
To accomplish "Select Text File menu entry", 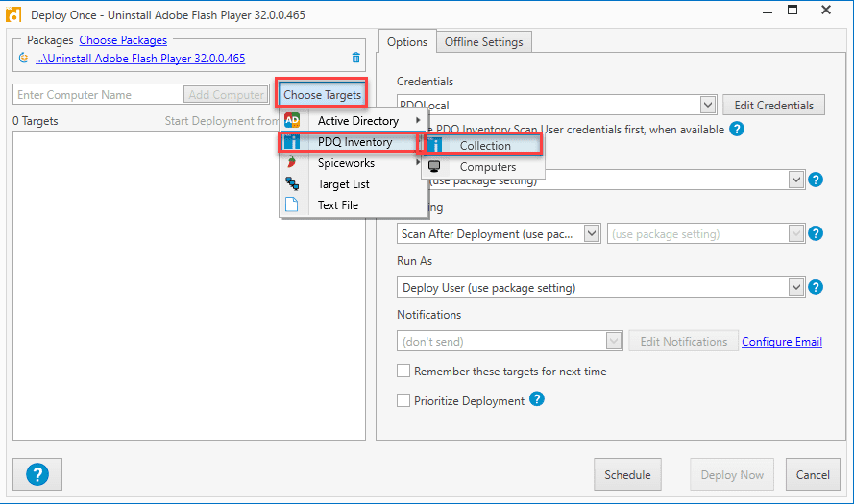I will [x=353, y=205].
